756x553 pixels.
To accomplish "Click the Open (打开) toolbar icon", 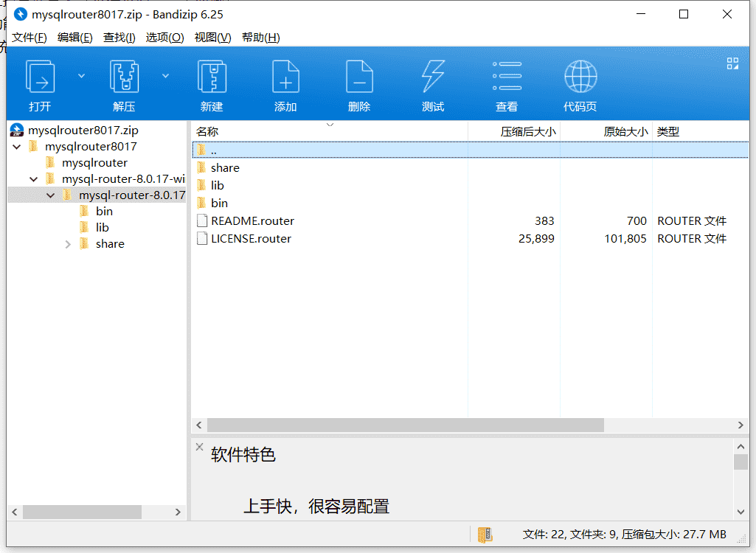I will tap(40, 76).
